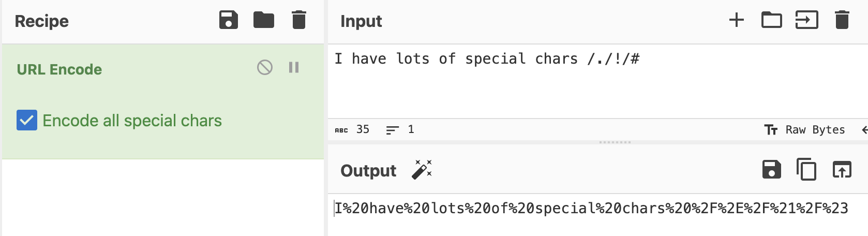
Task: Click the URL Encode operation title
Action: tap(59, 69)
